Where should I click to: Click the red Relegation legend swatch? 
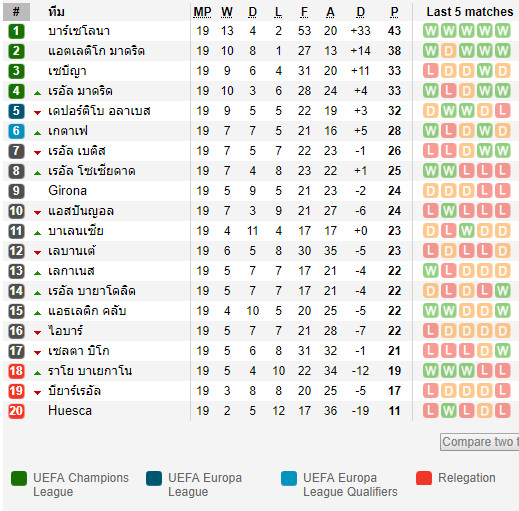(x=424, y=478)
